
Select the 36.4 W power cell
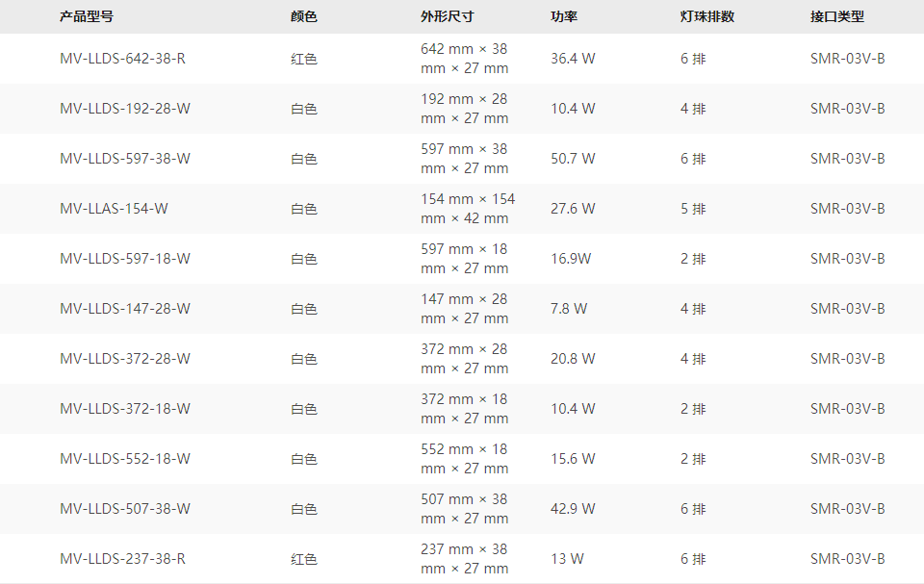click(x=573, y=59)
